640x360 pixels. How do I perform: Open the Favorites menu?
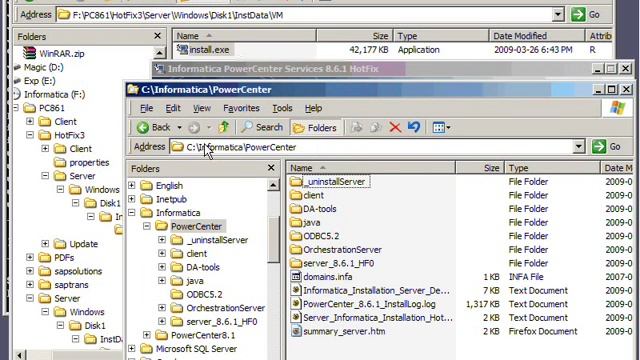click(241, 108)
